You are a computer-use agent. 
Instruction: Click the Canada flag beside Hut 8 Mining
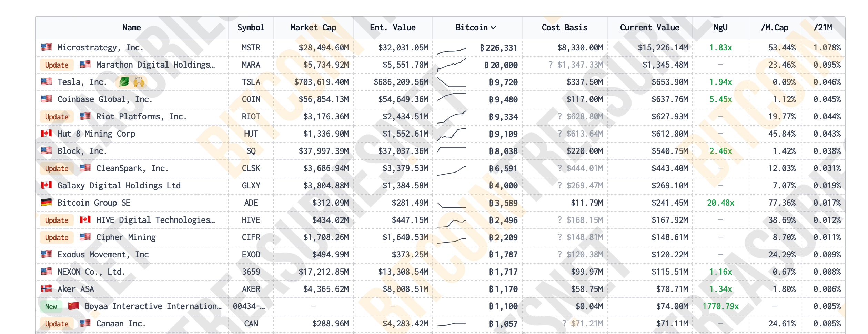point(46,133)
